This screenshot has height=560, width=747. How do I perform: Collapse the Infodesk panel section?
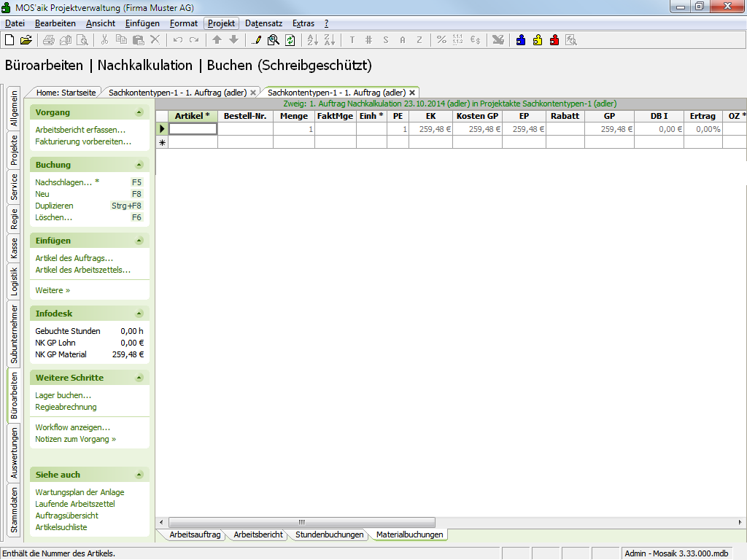[x=139, y=314]
